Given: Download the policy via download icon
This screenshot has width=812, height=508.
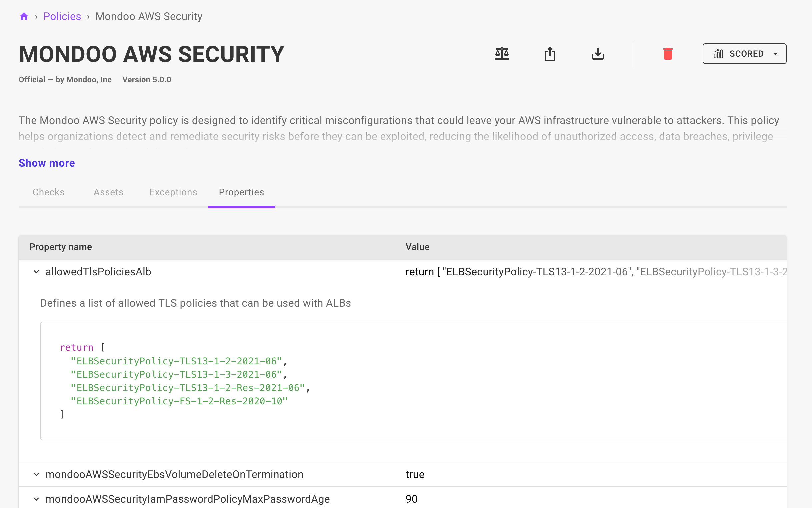Looking at the screenshot, I should [x=598, y=53].
